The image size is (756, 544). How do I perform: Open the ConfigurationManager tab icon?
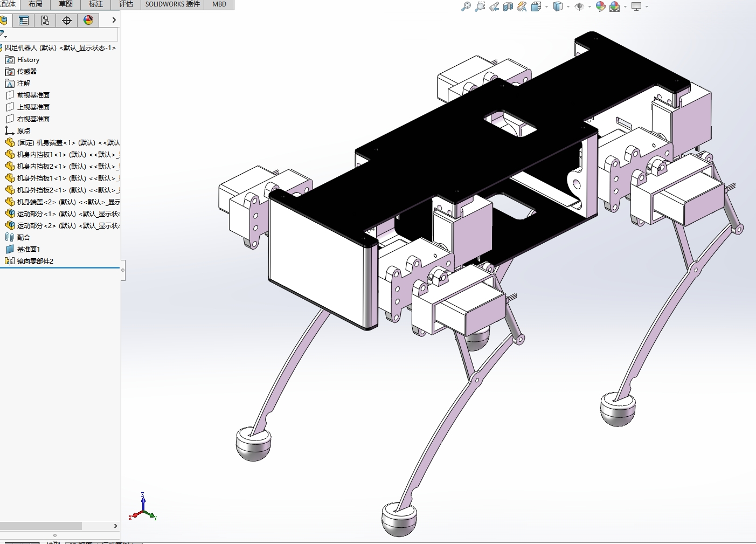(x=45, y=20)
